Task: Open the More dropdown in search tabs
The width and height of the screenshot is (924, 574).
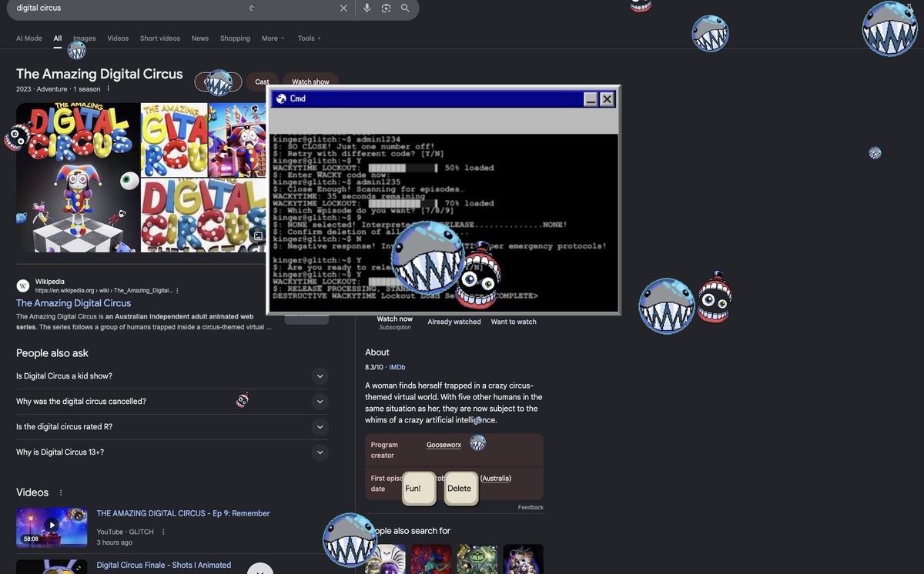Action: (273, 38)
